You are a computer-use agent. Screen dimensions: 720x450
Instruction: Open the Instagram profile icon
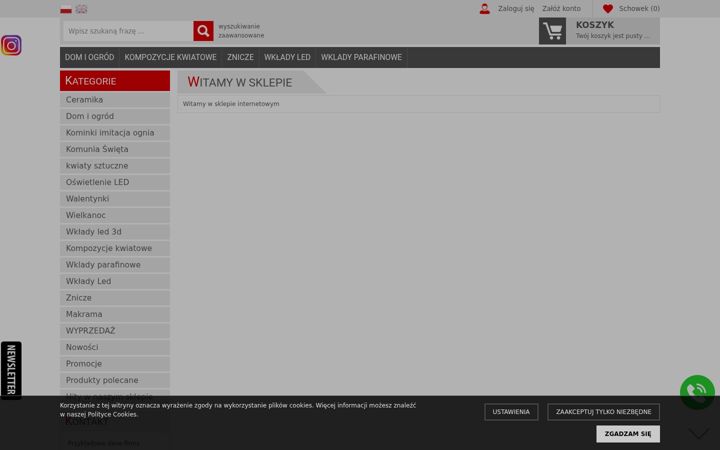11,45
